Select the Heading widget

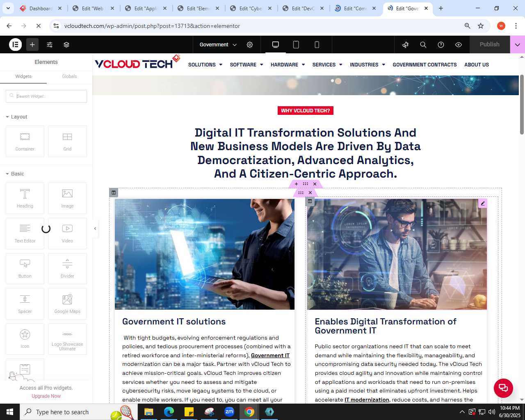tap(25, 198)
